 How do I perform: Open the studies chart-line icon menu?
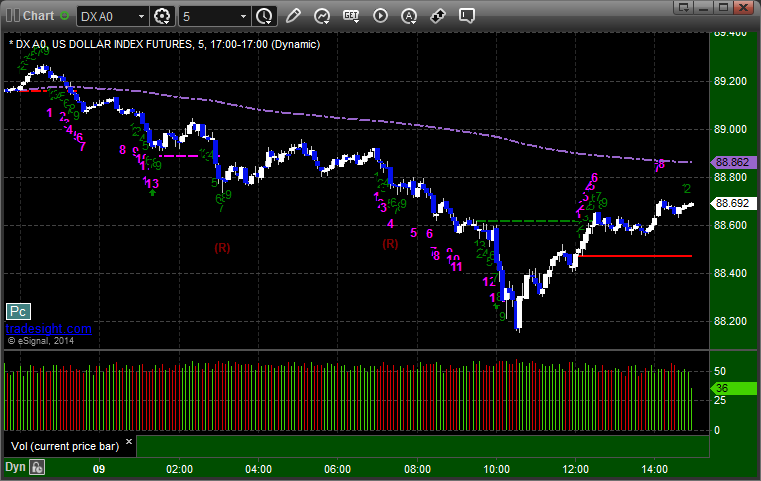(x=322, y=16)
